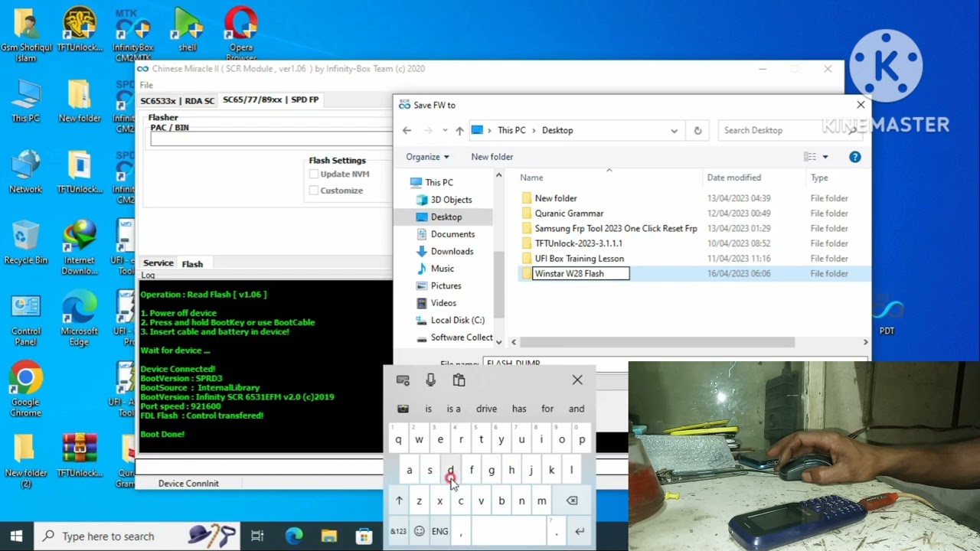
Task: Tap the Enter key on touch keyboard
Action: point(580,531)
